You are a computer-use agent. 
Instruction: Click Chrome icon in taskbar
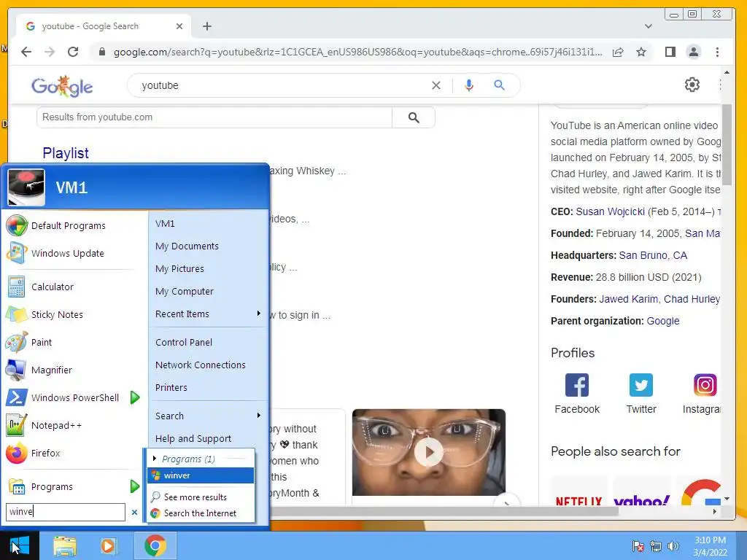click(155, 545)
